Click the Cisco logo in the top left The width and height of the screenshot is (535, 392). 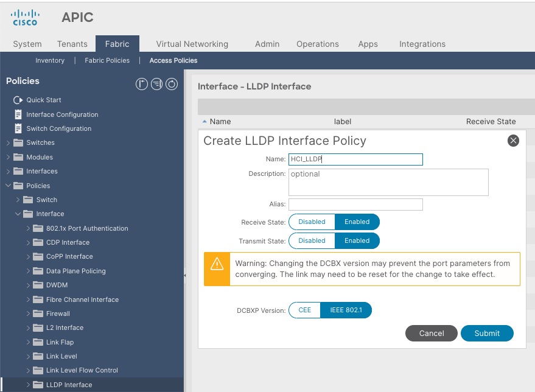(25, 17)
